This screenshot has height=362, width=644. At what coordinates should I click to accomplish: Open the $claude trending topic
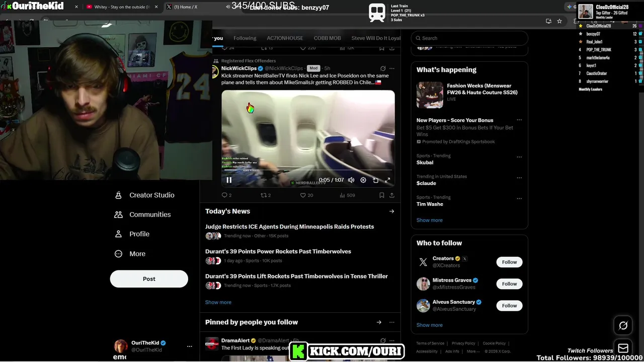[x=426, y=183]
